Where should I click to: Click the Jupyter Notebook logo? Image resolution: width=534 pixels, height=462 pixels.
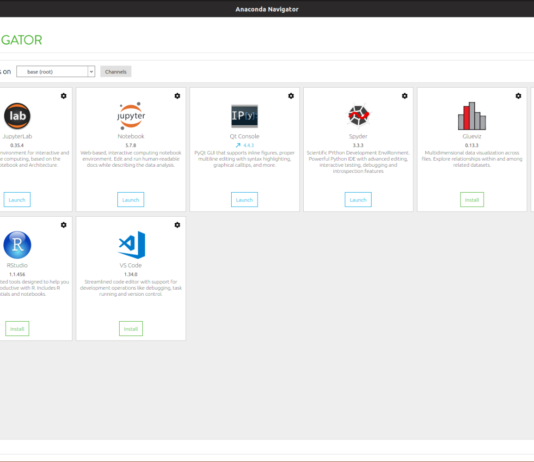(x=131, y=116)
